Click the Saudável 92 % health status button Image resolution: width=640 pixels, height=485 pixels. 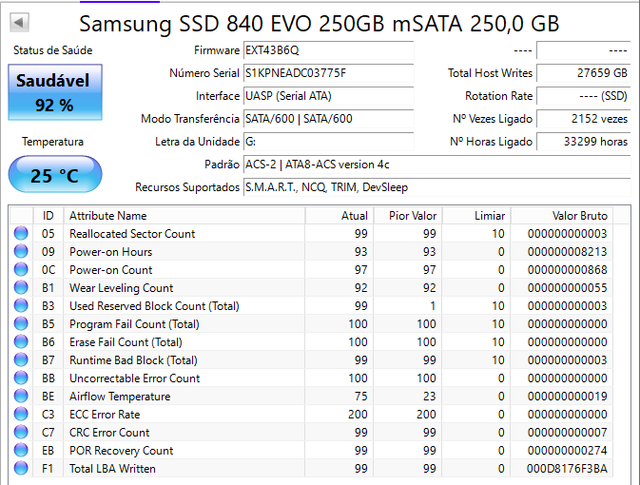[55, 92]
